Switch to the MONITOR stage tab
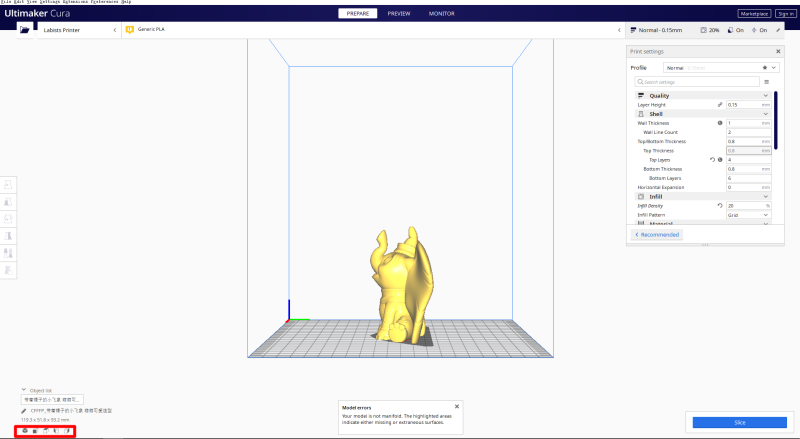Screen dimensions: 800x439 point(441,14)
